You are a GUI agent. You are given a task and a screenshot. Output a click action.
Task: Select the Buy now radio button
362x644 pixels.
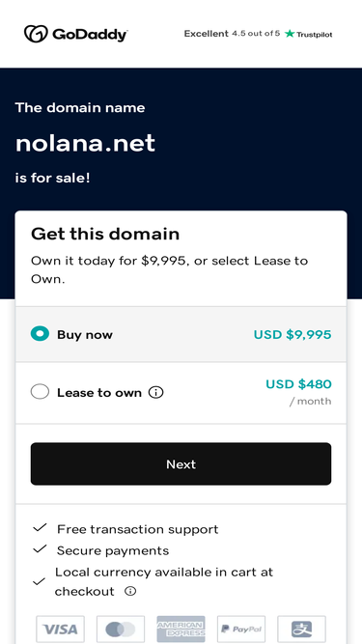(40, 334)
